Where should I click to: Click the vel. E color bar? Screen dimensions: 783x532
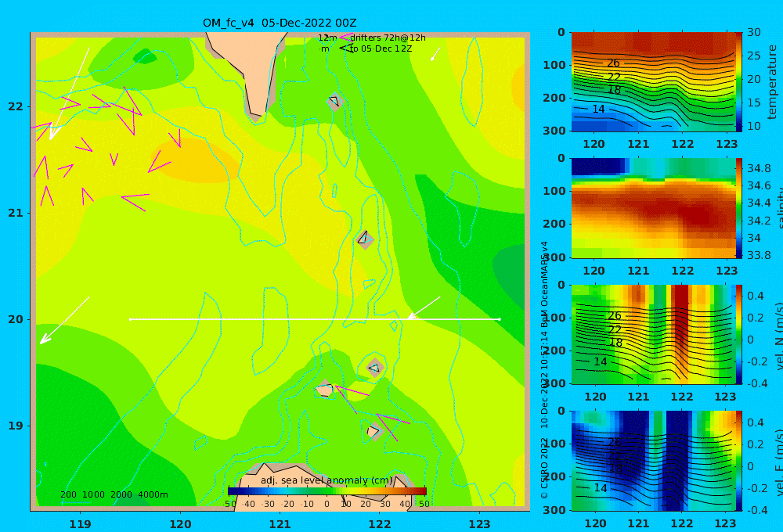click(x=739, y=461)
